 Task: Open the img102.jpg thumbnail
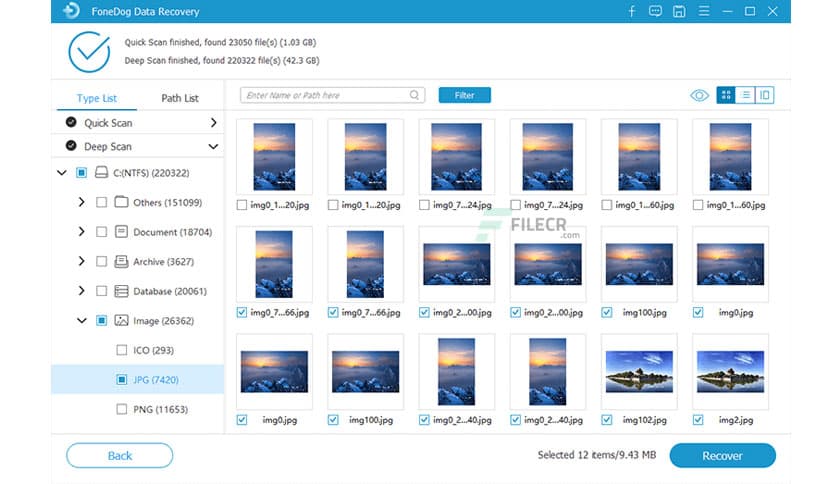click(639, 372)
